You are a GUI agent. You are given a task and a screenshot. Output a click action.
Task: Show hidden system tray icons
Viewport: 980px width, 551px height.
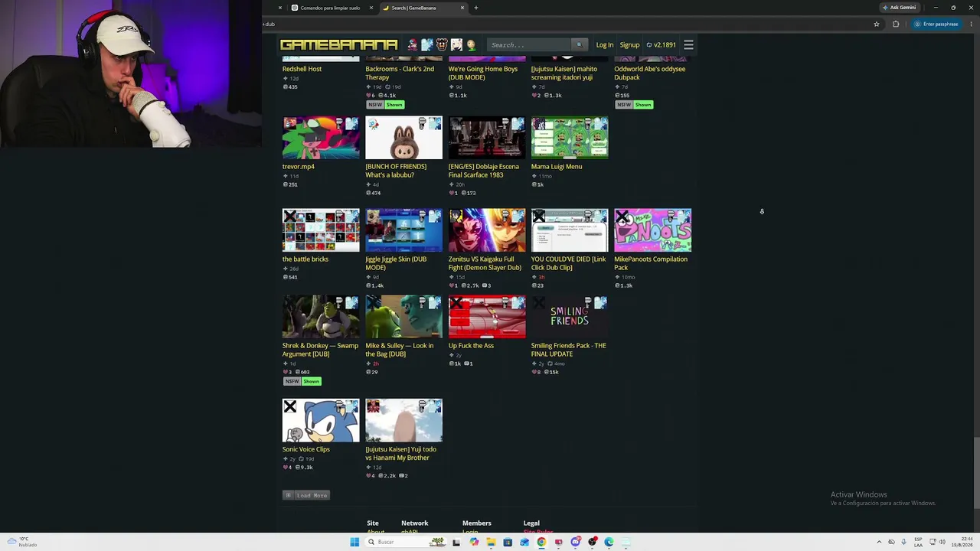pos(879,542)
